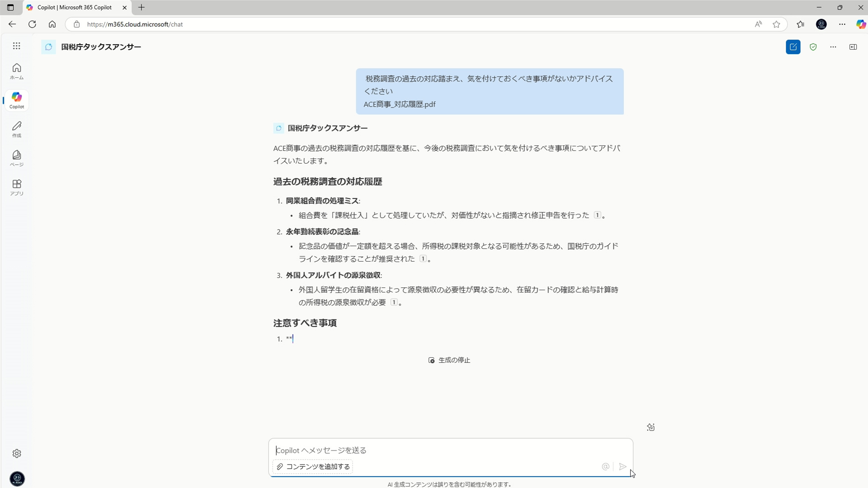The width and height of the screenshot is (868, 488).
Task: Open citation 1 after 修正申告を行った
Action: 597,215
